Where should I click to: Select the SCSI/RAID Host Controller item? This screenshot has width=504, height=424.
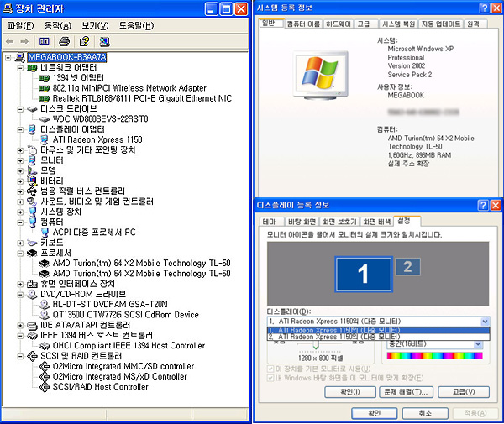tap(101, 387)
